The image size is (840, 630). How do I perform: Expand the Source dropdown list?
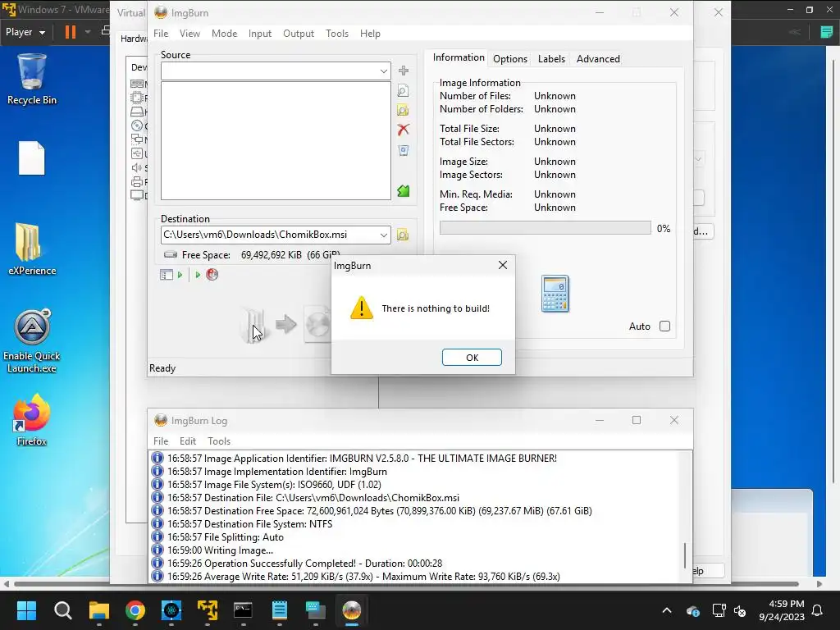click(x=384, y=71)
